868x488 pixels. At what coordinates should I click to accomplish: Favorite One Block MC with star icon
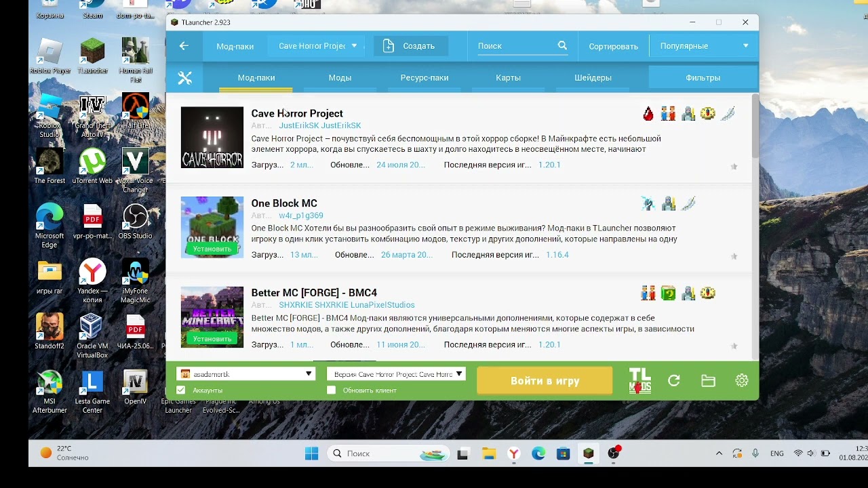(734, 257)
